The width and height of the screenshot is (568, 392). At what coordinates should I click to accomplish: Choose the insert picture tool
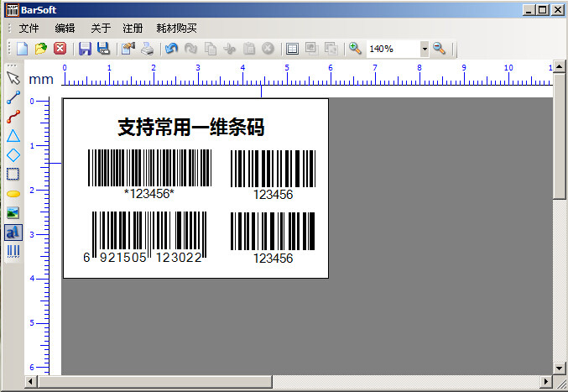point(13,212)
